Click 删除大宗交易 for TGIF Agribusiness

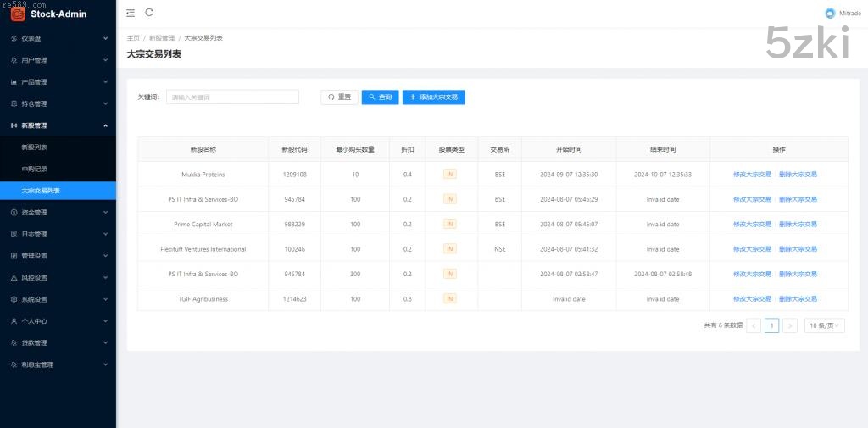coord(798,299)
